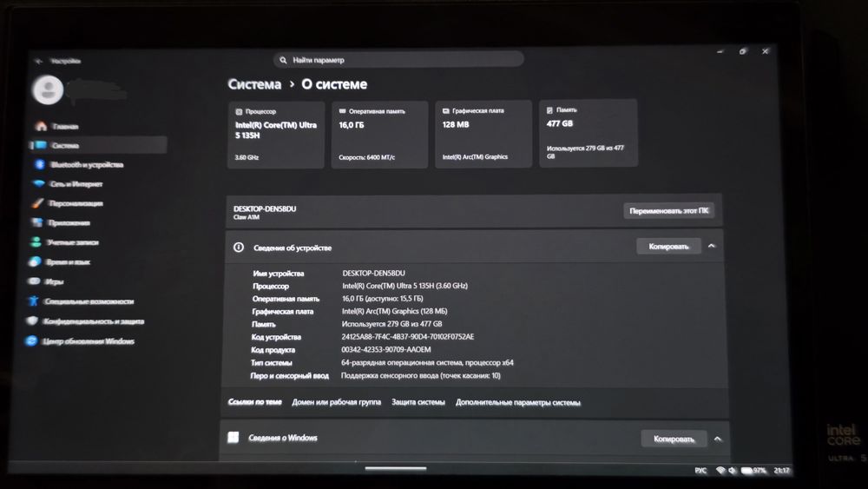868x489 pixels.
Task: Click the Процессор card chip icon
Action: (240, 111)
